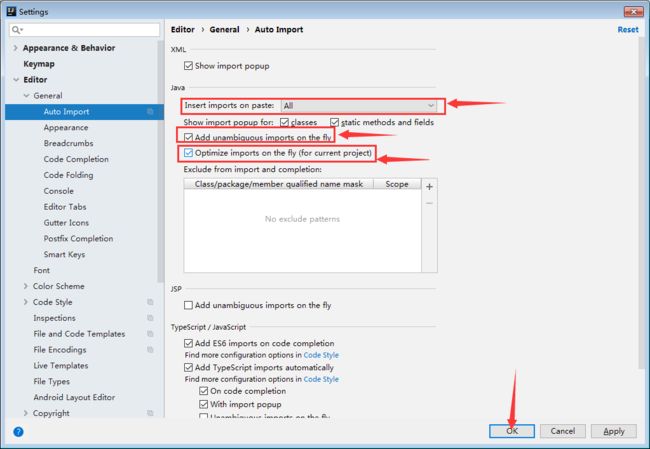Open Appearance under General

[66, 128]
